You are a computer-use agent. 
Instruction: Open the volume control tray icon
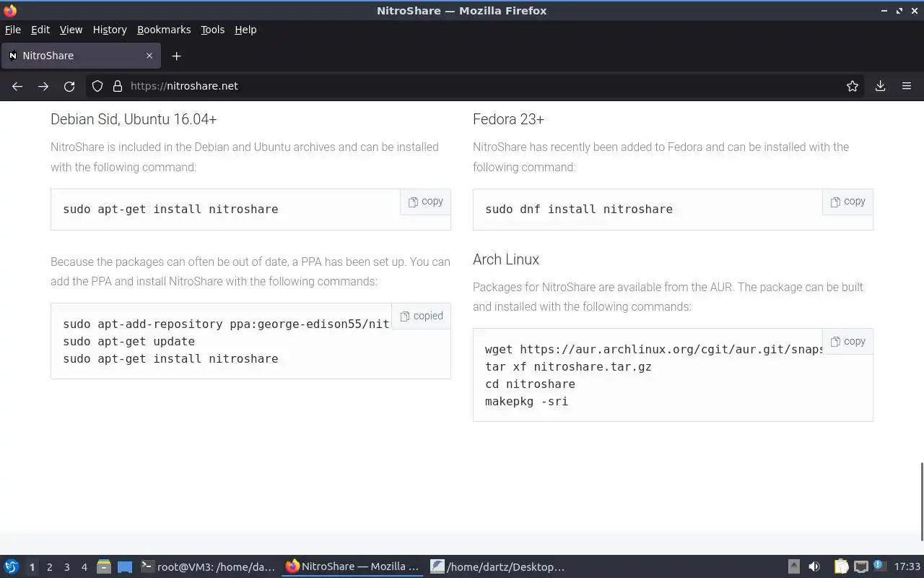point(814,567)
